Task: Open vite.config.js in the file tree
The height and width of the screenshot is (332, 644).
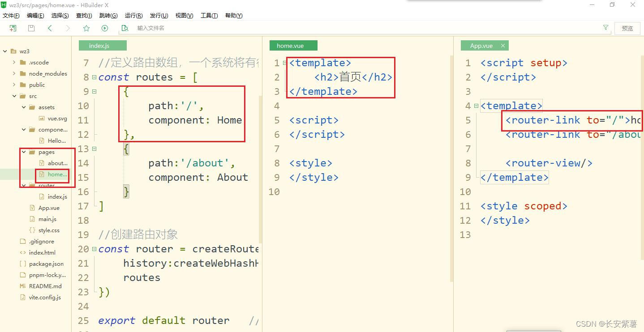Action: [40, 298]
